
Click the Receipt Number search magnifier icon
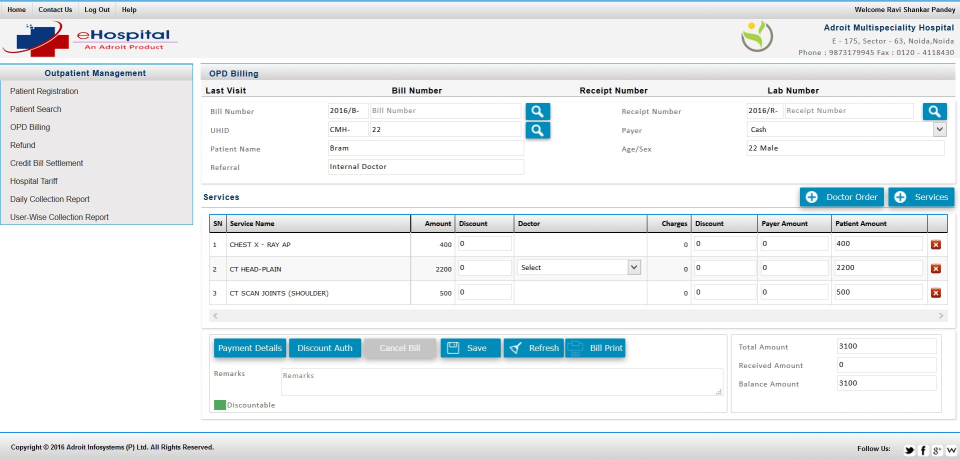(x=934, y=111)
